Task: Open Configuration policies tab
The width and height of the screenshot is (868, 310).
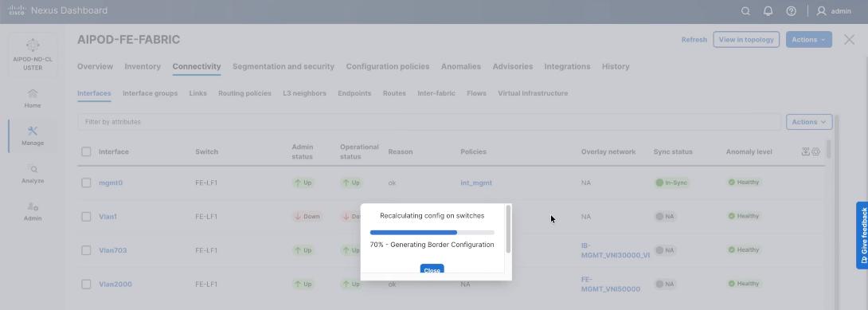Action: click(388, 66)
